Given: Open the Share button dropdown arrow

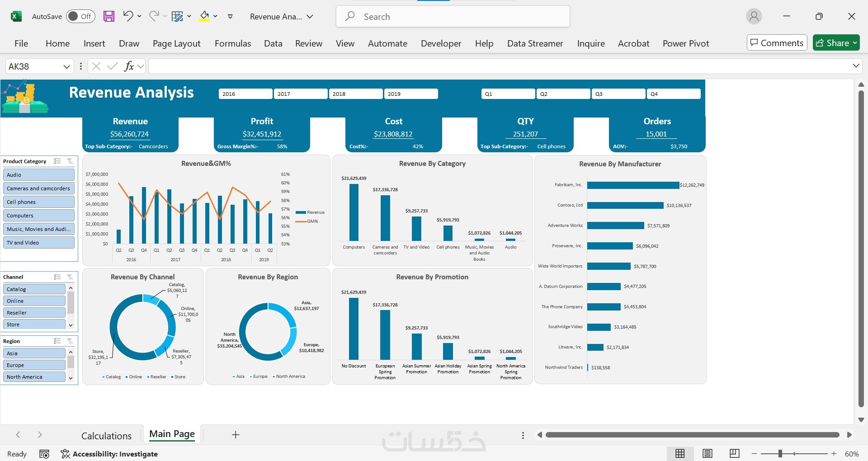Looking at the screenshot, I should pyautogui.click(x=854, y=43).
